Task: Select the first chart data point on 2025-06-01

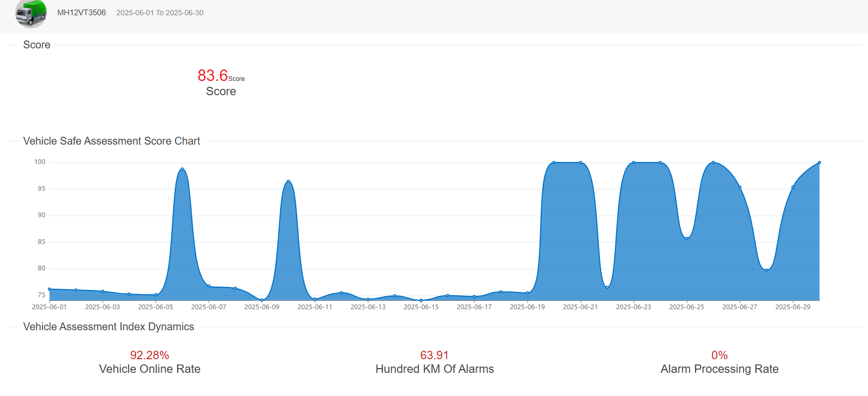Action: click(49, 289)
